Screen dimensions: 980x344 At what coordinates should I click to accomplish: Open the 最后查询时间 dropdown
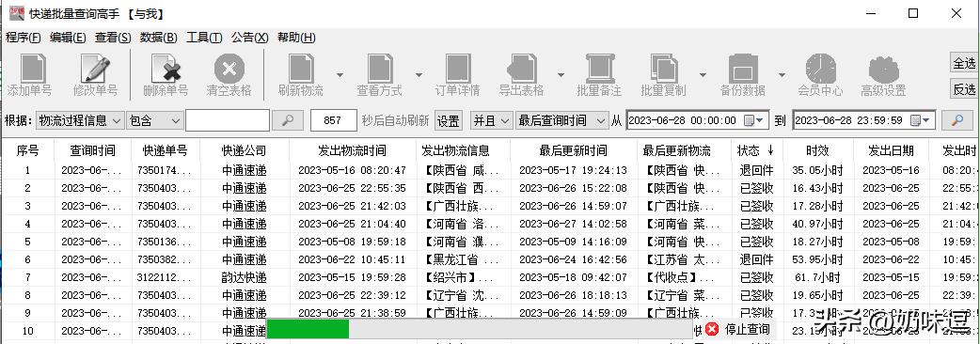point(561,120)
